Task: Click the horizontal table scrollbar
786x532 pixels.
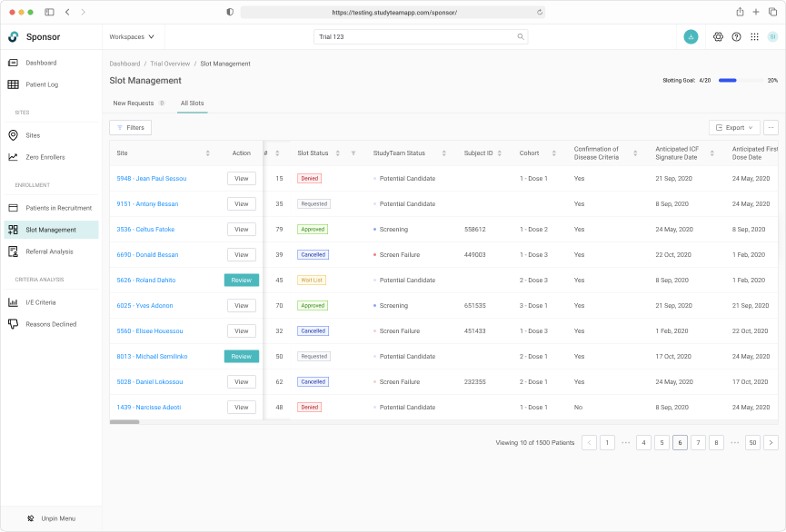Action: point(124,422)
